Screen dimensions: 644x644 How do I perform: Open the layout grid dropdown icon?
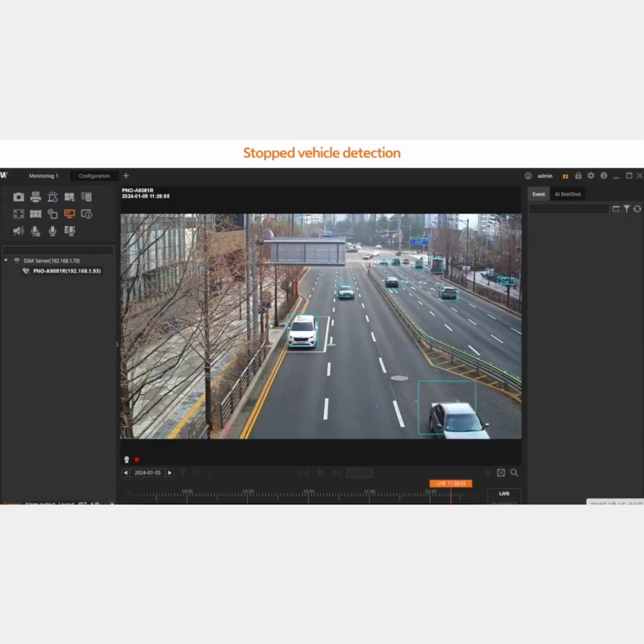click(69, 197)
